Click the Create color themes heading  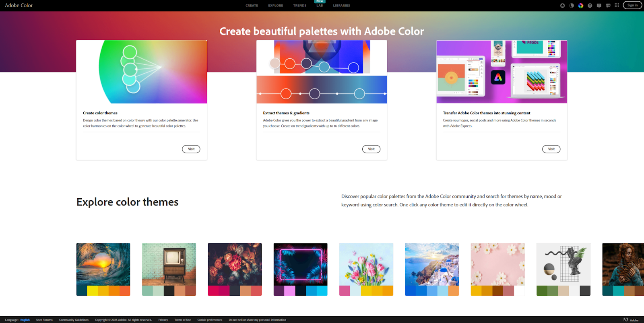pyautogui.click(x=100, y=113)
